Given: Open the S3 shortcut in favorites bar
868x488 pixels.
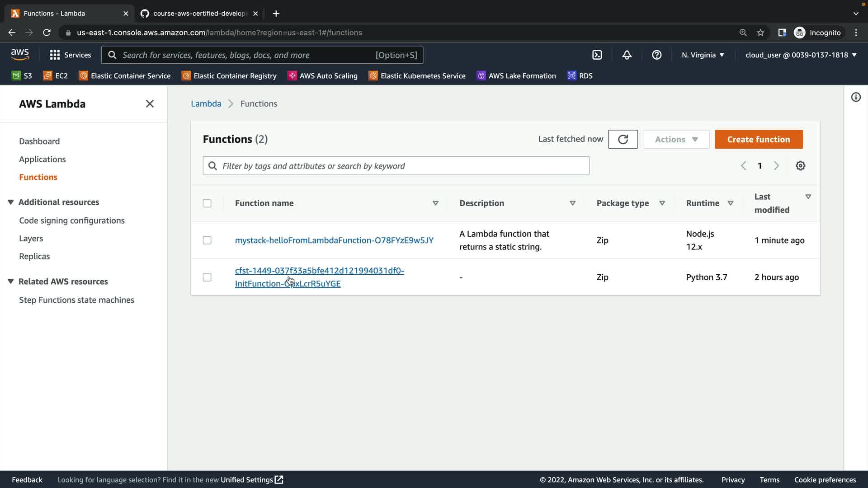Looking at the screenshot, I should click(22, 76).
